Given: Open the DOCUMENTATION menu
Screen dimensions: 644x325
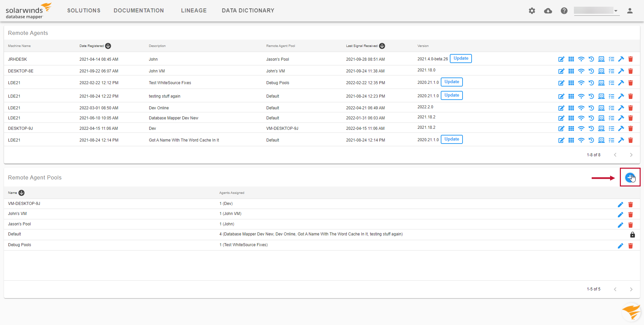Looking at the screenshot, I should pyautogui.click(x=139, y=11).
